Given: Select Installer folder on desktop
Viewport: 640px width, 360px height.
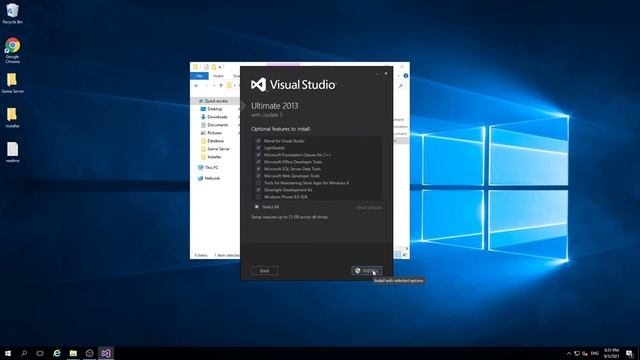Looking at the screenshot, I should [x=12, y=118].
